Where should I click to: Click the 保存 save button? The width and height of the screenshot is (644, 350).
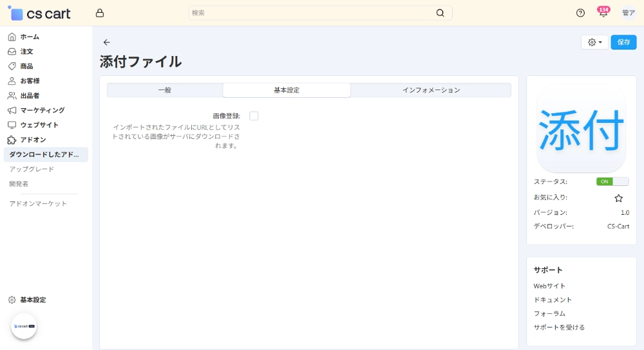click(x=623, y=42)
